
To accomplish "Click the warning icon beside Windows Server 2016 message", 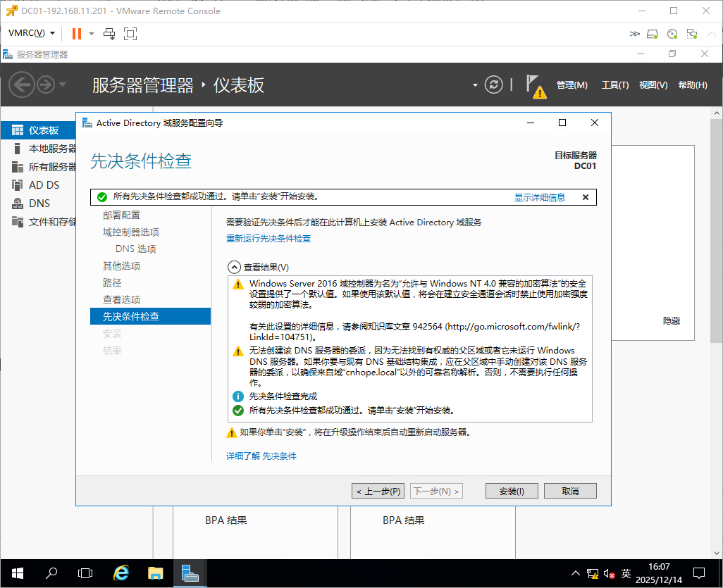I will 238,284.
